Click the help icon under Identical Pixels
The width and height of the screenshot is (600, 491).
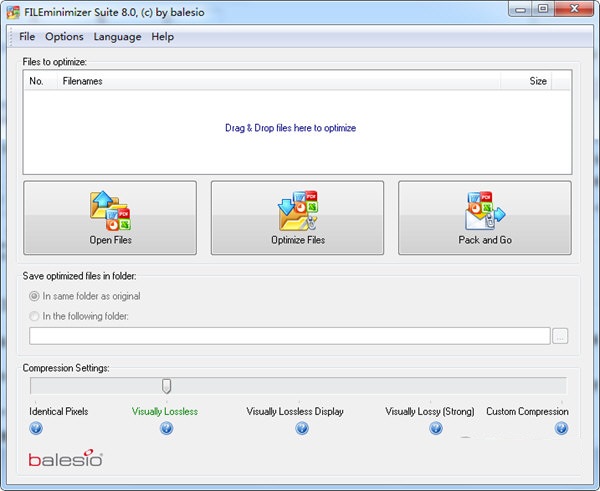pyautogui.click(x=36, y=428)
